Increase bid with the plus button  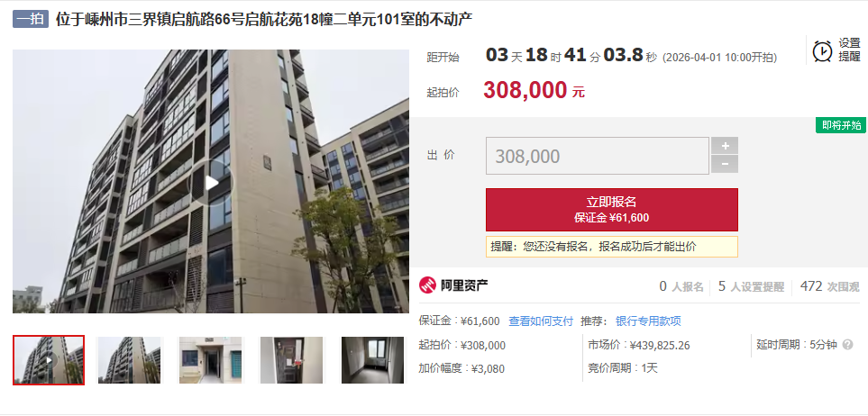[725, 146]
